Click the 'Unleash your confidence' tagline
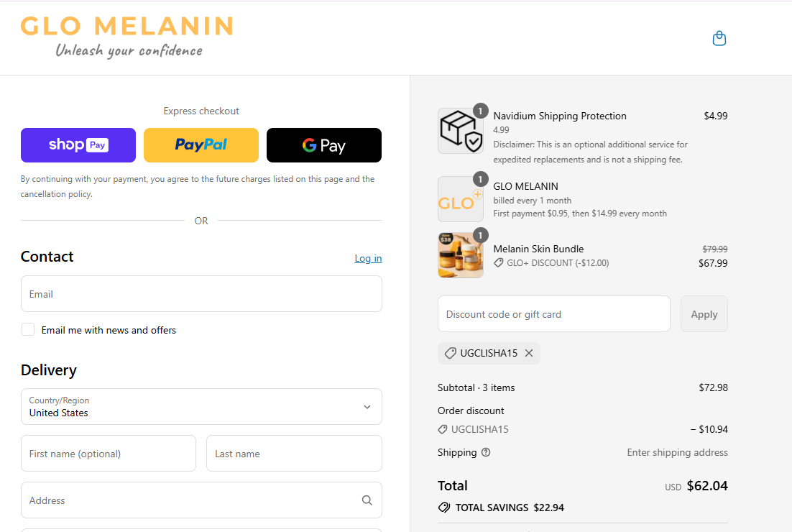792x532 pixels. pos(129,50)
